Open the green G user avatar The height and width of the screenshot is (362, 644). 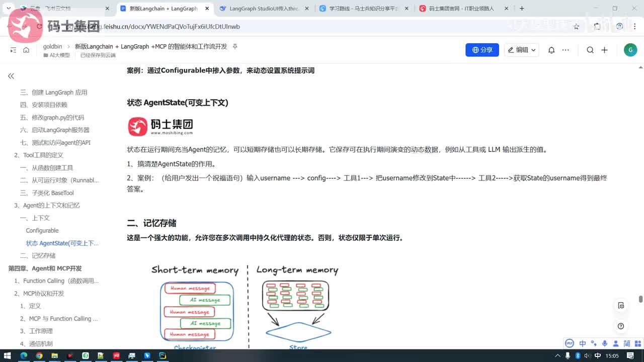pyautogui.click(x=630, y=50)
